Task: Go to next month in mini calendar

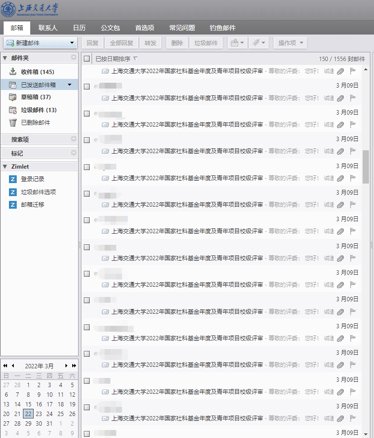Action: (x=66, y=366)
